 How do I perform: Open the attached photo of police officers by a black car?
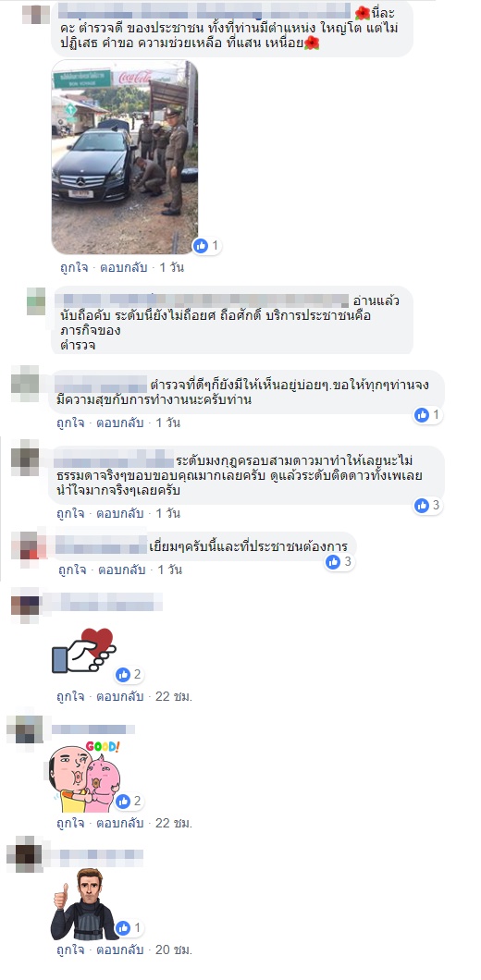[x=125, y=157]
